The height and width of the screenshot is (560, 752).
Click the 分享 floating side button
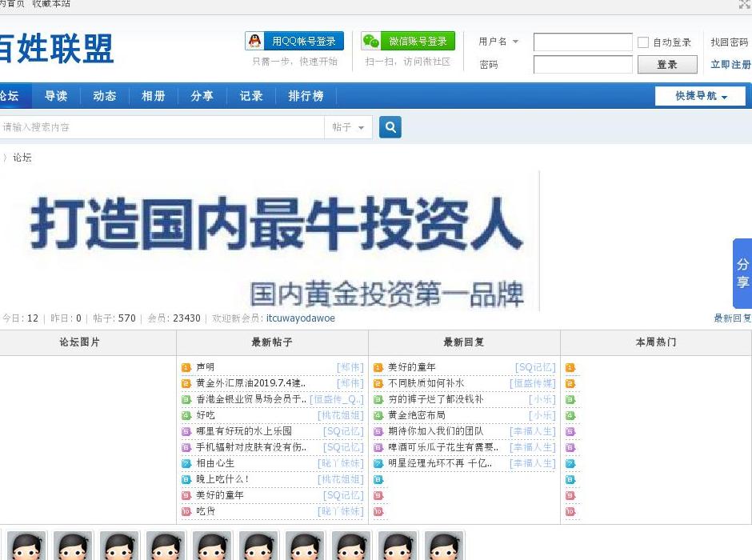[x=742, y=274]
